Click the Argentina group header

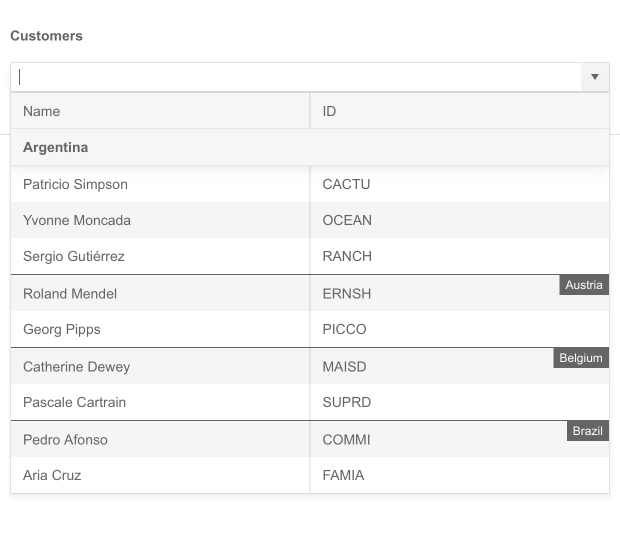click(56, 147)
